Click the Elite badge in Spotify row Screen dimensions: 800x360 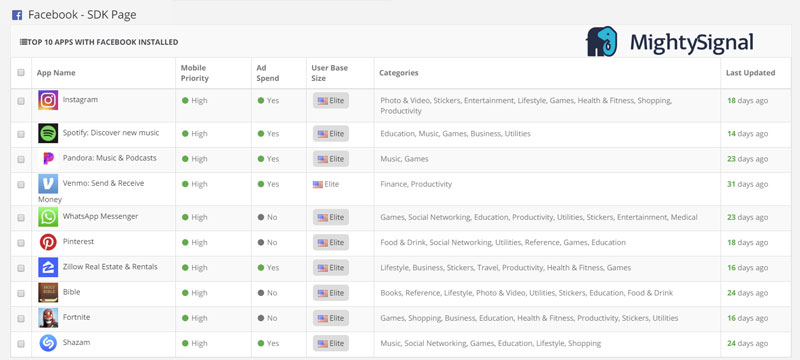click(x=331, y=134)
